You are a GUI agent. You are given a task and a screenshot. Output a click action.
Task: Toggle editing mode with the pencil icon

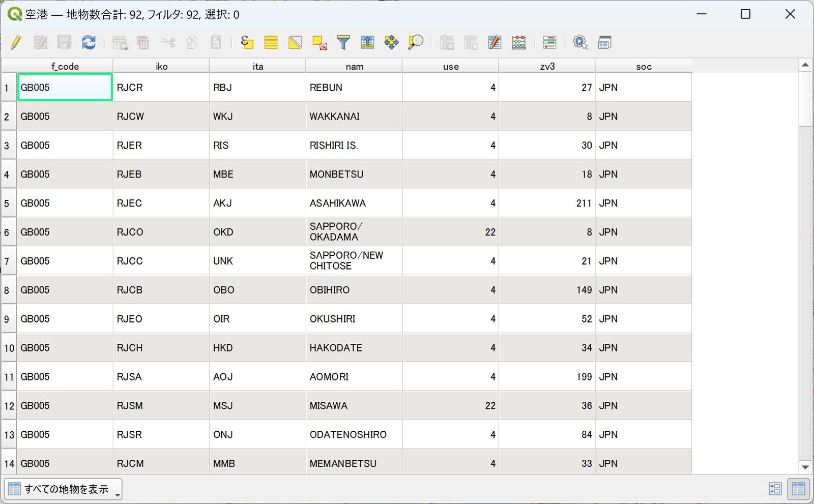point(16,42)
